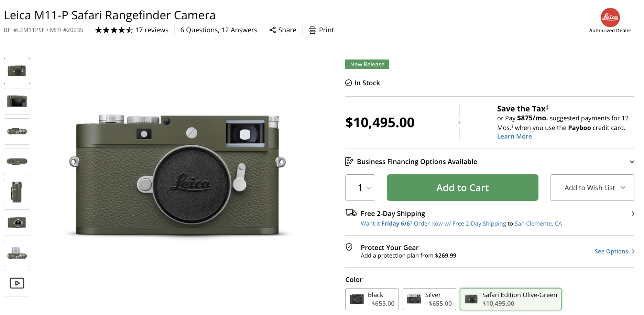Expand Free 2-Day Shipping details arrow
This screenshot has height=315, width=644.
tap(633, 214)
